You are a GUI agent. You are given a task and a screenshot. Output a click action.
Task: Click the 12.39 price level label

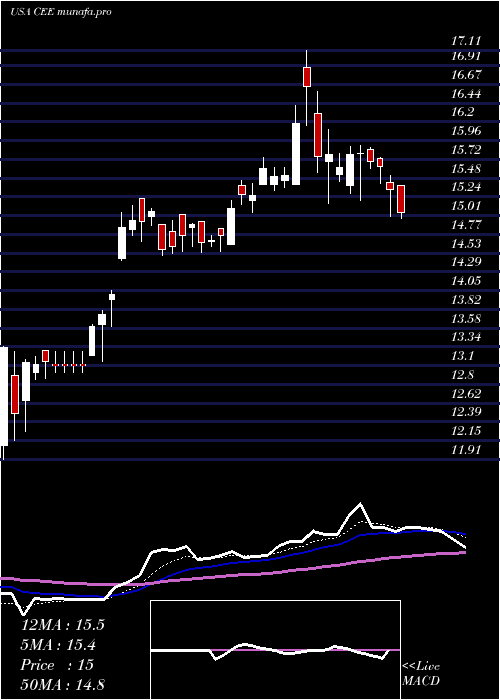pyautogui.click(x=466, y=412)
